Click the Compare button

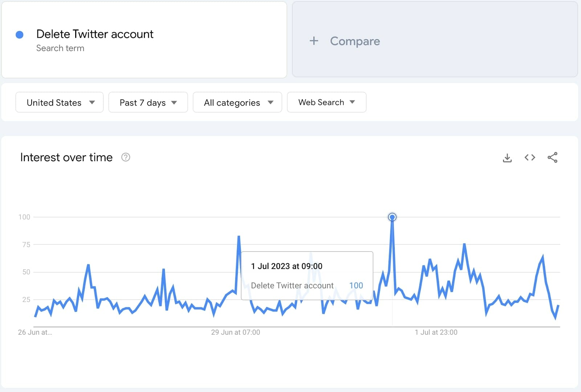point(355,41)
